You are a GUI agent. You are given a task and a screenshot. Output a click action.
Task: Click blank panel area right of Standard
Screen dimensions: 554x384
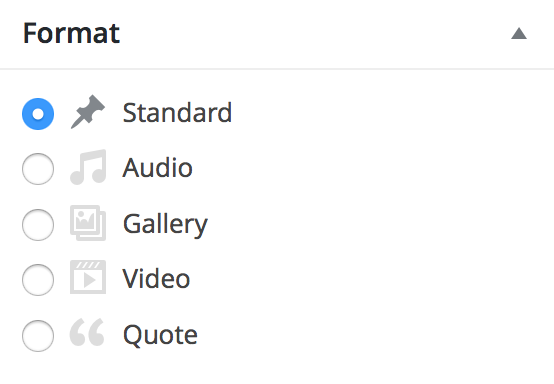coord(389,113)
